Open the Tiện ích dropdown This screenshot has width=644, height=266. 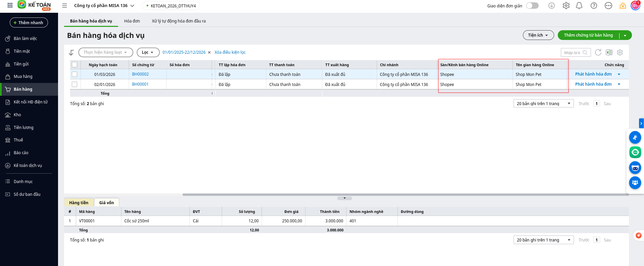point(538,35)
